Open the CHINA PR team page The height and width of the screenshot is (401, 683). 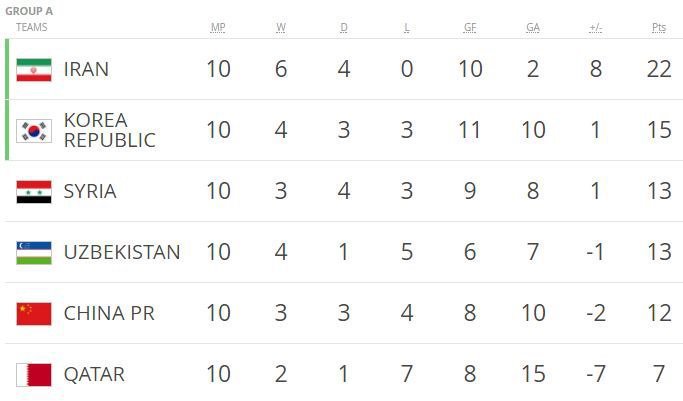point(109,313)
